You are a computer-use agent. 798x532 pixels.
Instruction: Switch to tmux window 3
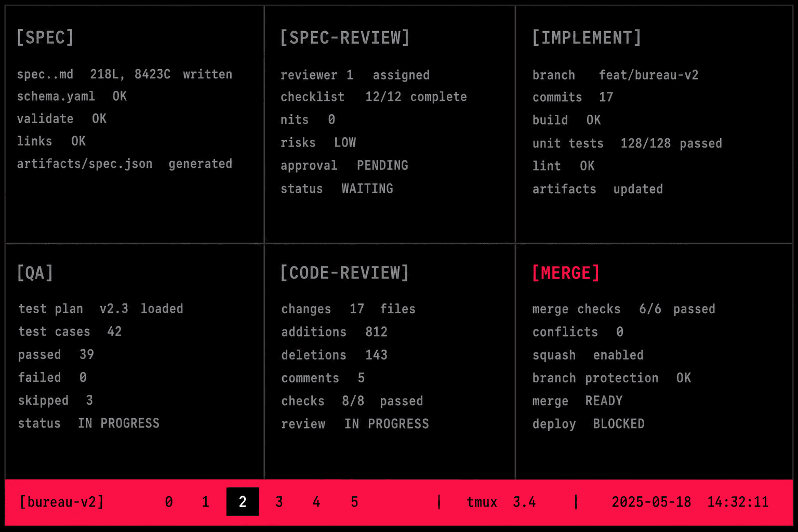coord(280,502)
